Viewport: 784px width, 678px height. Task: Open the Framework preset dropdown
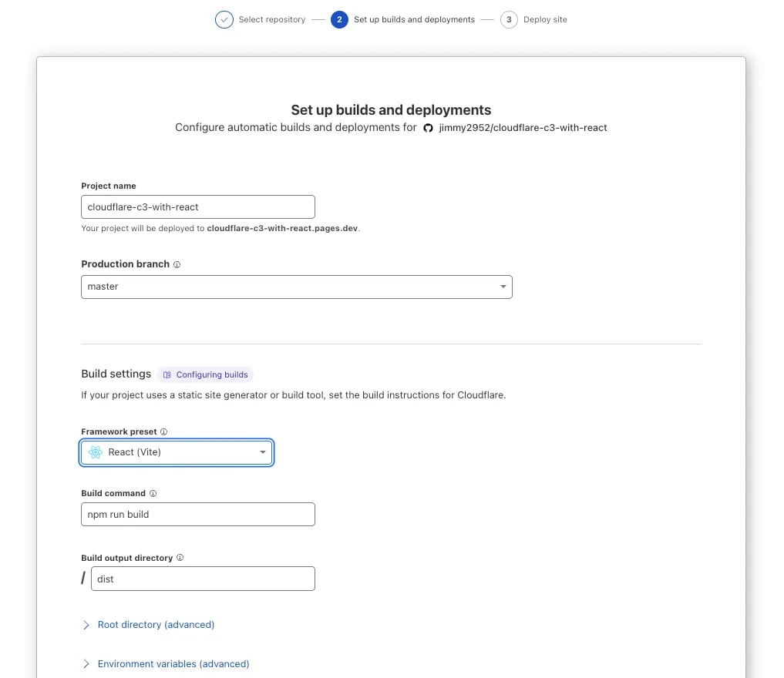point(176,452)
